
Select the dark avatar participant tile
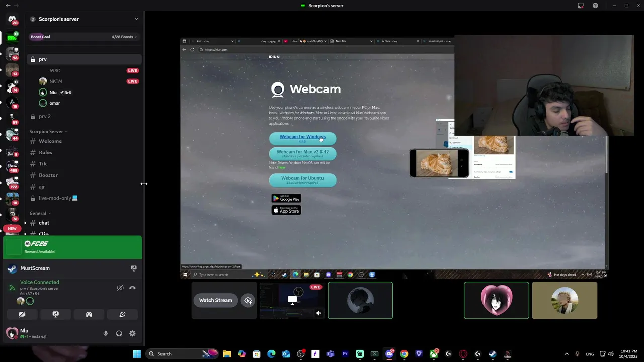[360, 300]
